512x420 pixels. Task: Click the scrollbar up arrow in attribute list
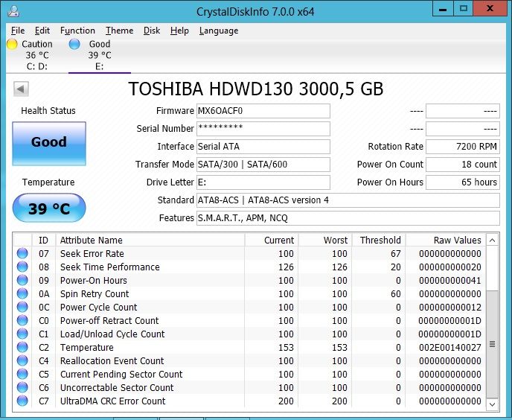click(x=493, y=240)
